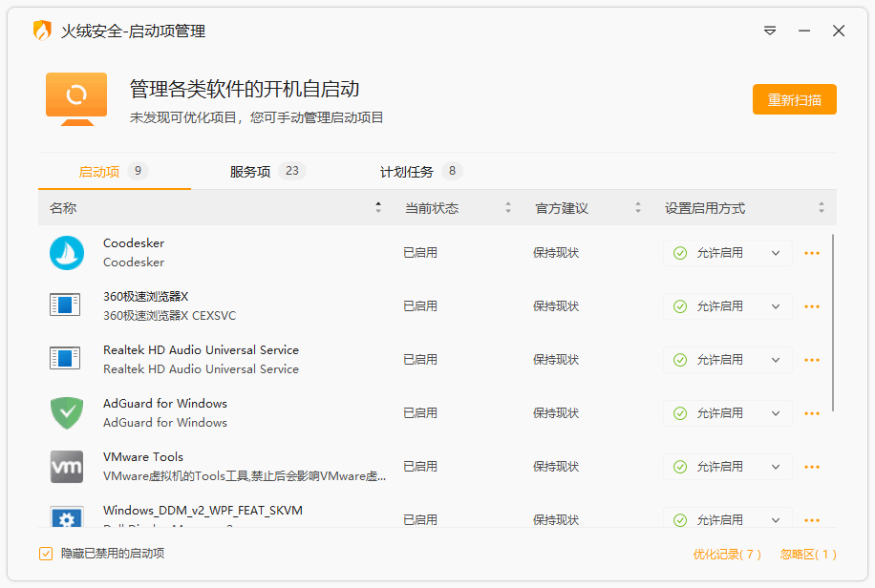The width and height of the screenshot is (875, 588).
Task: Click the green status toggle beside Coodesker
Action: 680,252
